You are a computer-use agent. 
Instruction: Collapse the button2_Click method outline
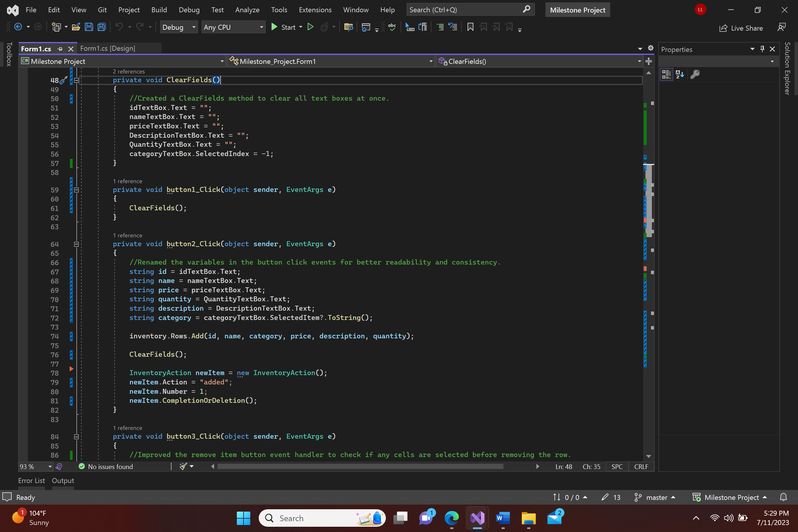click(x=76, y=244)
